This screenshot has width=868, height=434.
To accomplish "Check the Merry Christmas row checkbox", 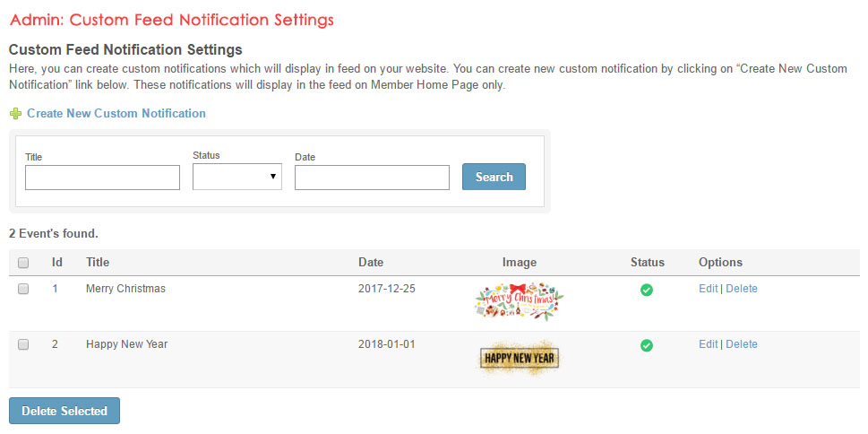I will tap(23, 289).
